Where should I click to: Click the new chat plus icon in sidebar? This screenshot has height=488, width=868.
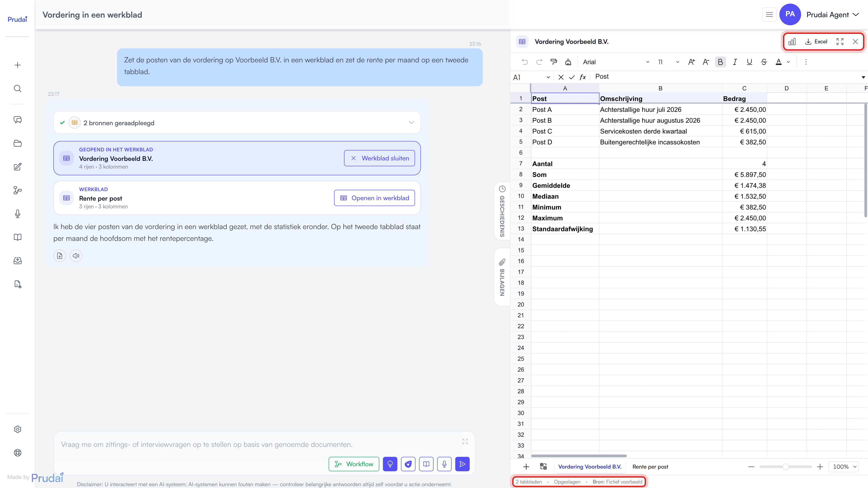tap(18, 65)
